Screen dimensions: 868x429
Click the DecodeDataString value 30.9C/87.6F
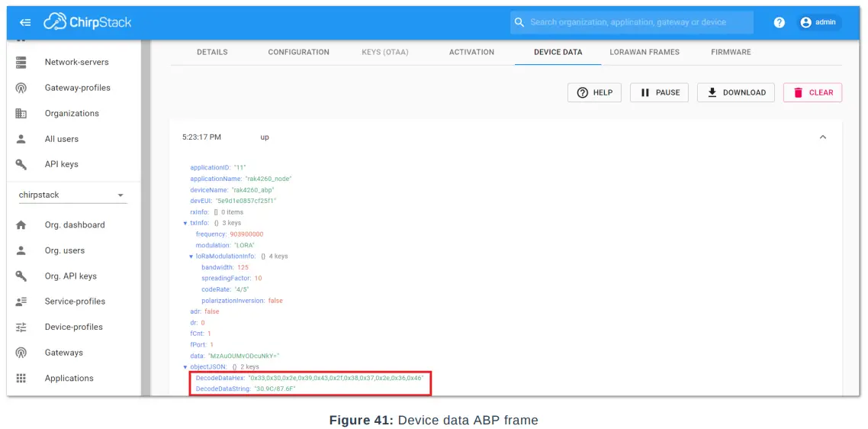275,389
